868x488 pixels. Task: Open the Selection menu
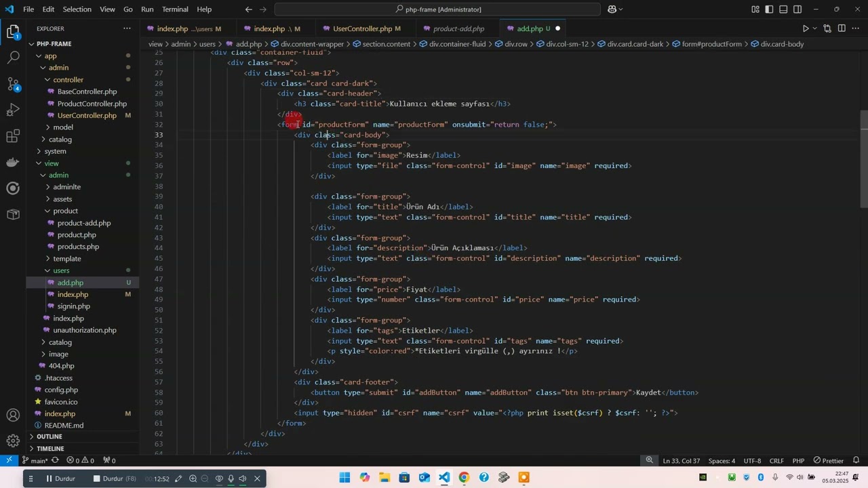[77, 9]
